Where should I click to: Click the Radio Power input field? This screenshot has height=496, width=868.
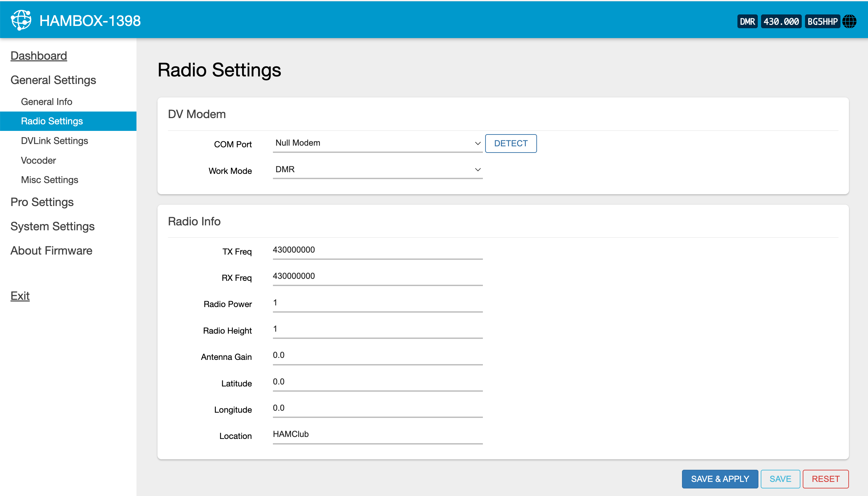378,303
